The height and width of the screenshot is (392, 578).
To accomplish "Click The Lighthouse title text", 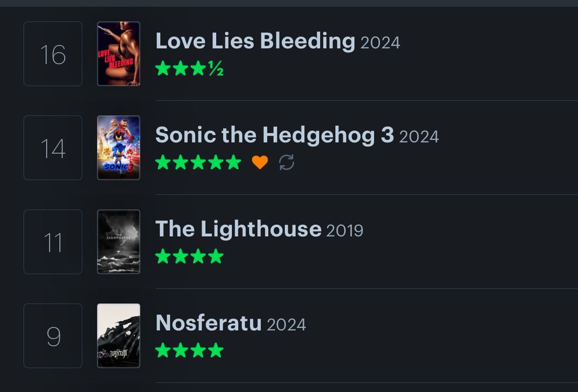I will click(237, 229).
